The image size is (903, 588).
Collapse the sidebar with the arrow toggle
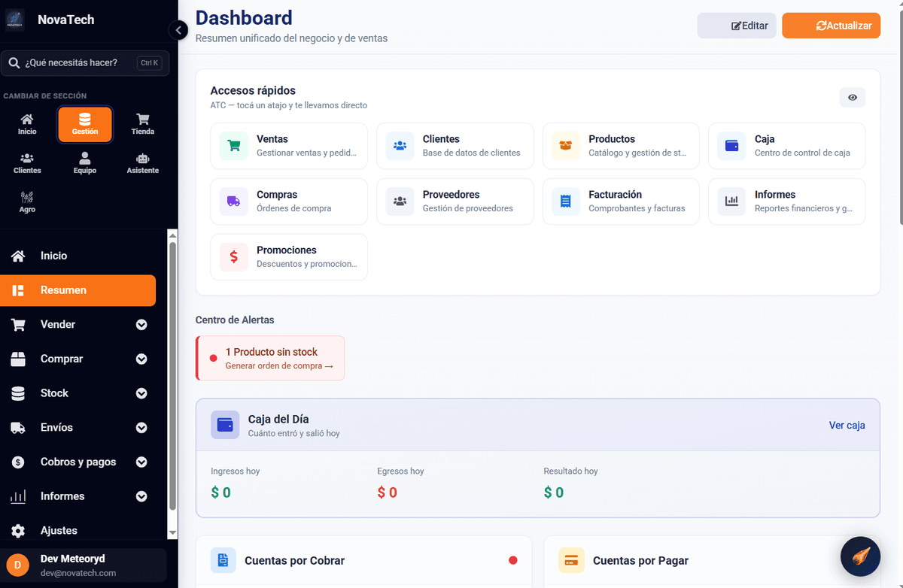tap(178, 30)
